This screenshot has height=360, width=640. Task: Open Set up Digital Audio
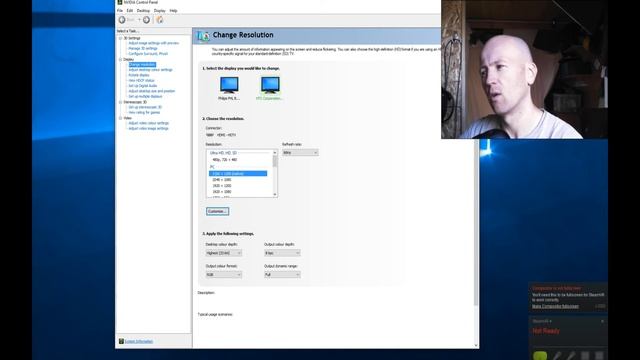pyautogui.click(x=142, y=86)
